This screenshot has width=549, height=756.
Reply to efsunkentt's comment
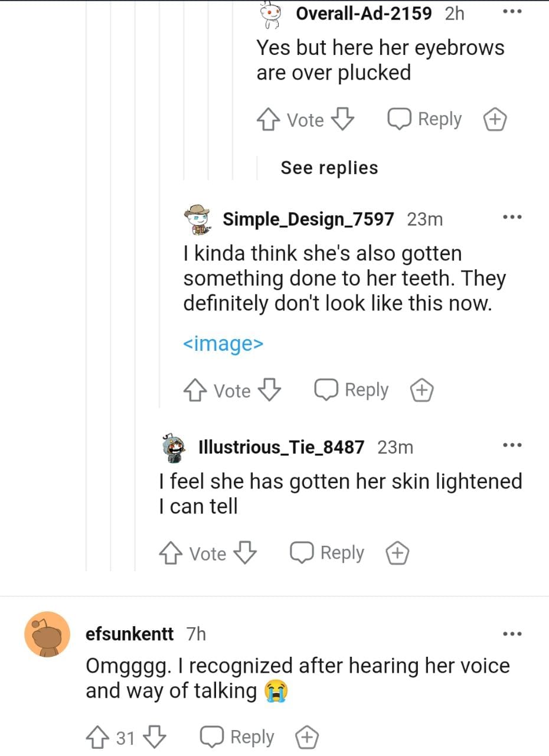tap(237, 737)
